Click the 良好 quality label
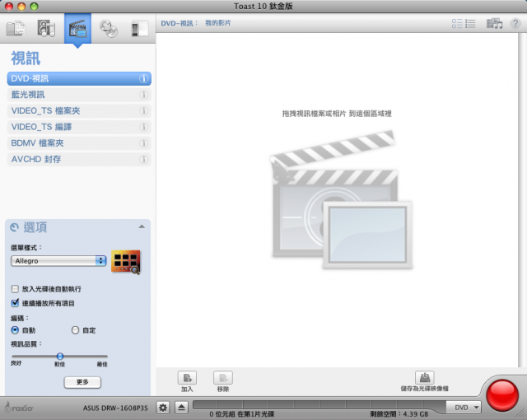 pyautogui.click(x=16, y=363)
